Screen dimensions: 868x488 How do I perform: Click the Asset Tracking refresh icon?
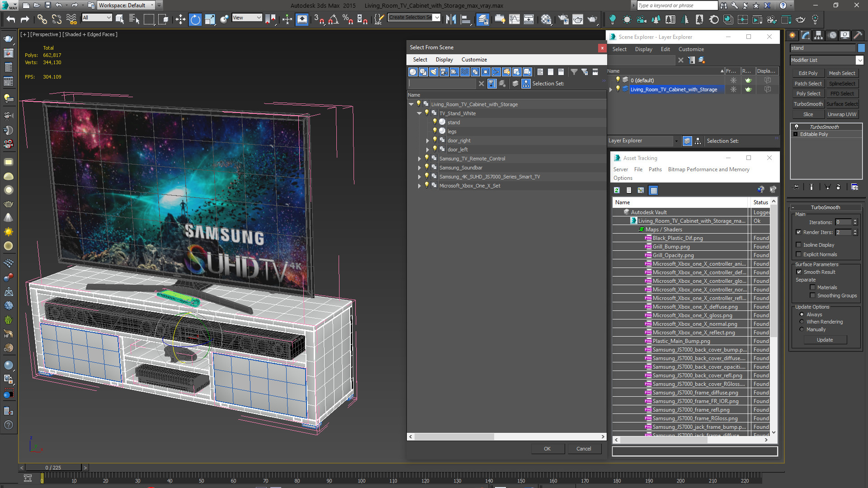[x=617, y=190]
